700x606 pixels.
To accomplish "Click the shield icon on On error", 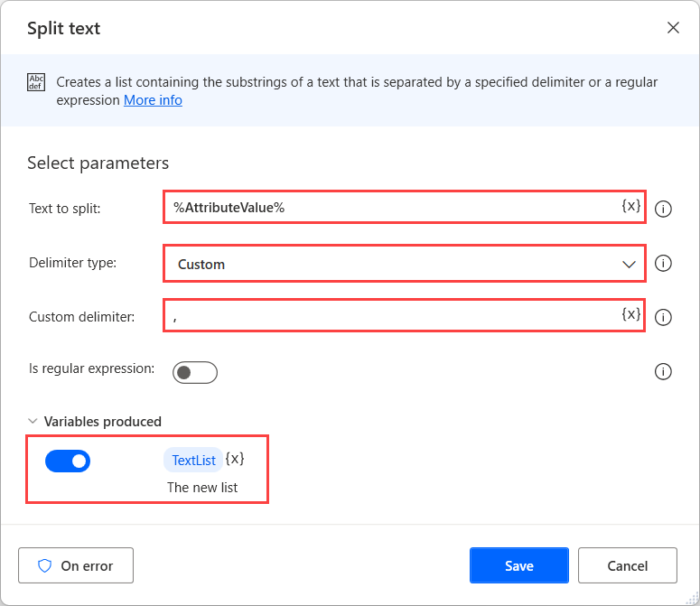I will point(45,566).
